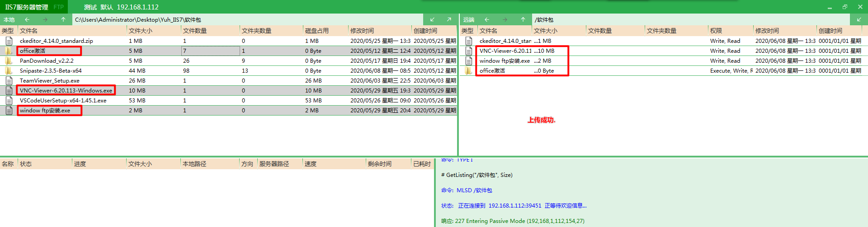
Task: Select remote file VNC-Viewer-6.20.11
Action: tap(505, 51)
